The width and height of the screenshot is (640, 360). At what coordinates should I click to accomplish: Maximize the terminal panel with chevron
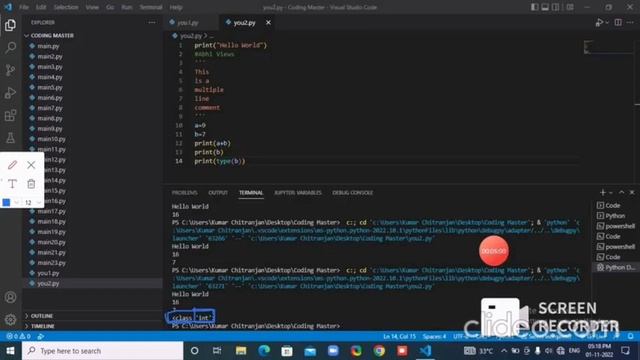tap(622, 193)
